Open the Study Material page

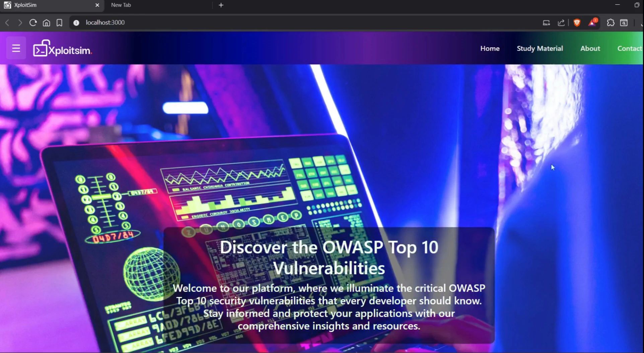tap(540, 48)
